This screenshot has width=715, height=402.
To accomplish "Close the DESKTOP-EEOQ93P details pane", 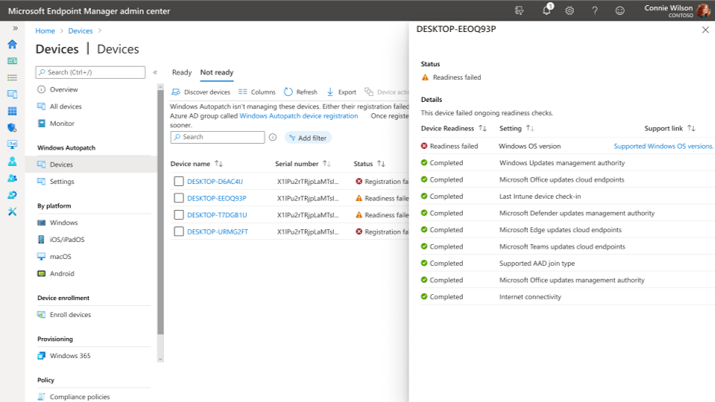I will 705,30.
